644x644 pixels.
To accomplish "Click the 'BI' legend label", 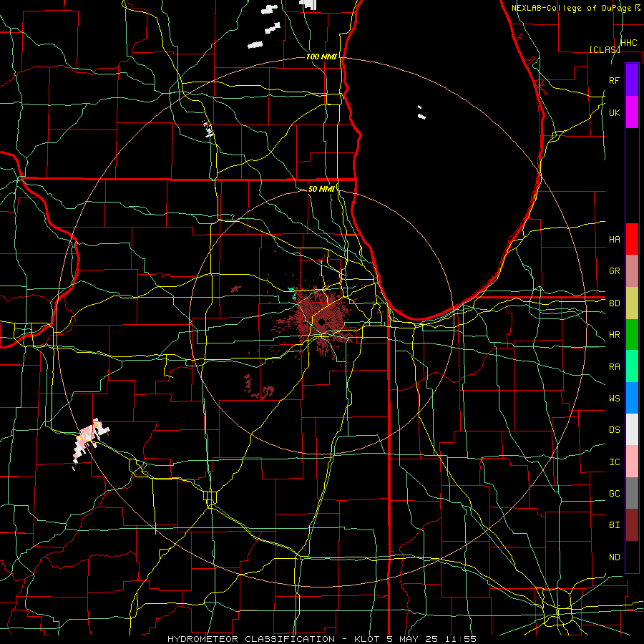I will (614, 525).
